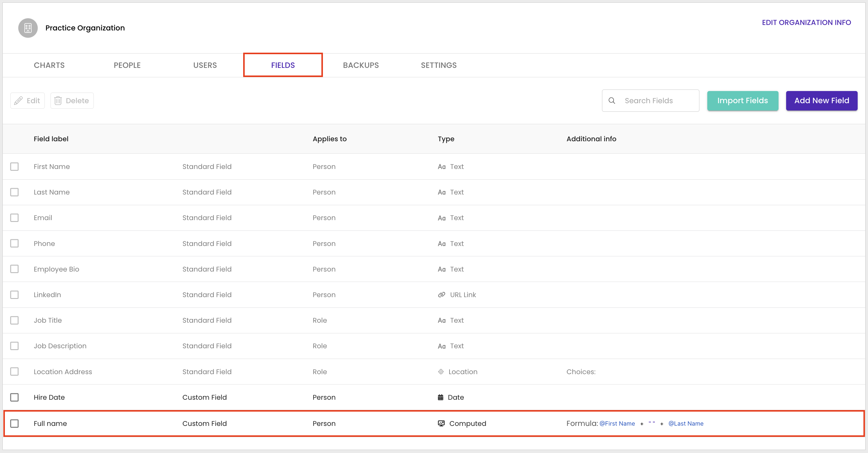The image size is (868, 453).
Task: Click Role text in Job Title row
Action: tap(320, 320)
